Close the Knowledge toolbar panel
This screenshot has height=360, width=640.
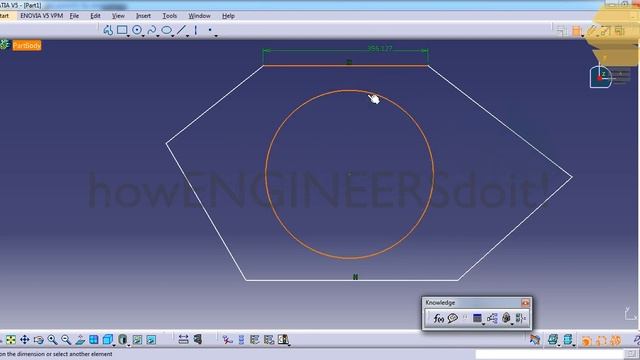click(525, 303)
